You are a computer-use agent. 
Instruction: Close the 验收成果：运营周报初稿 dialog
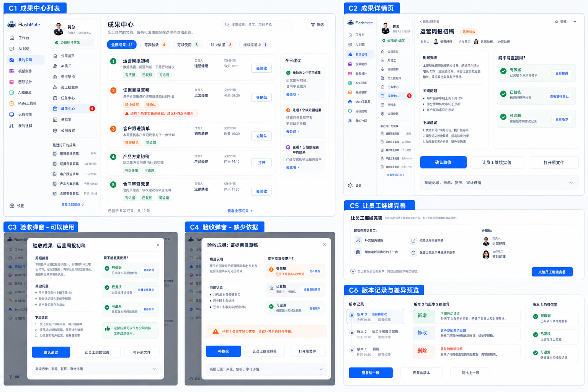click(x=158, y=245)
